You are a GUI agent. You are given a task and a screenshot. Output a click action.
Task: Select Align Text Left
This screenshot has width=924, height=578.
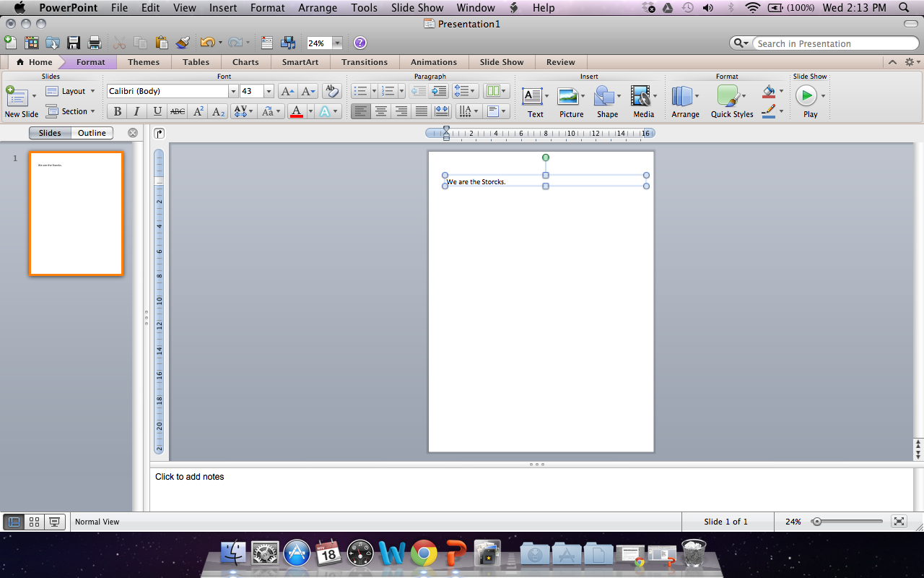[x=361, y=111]
